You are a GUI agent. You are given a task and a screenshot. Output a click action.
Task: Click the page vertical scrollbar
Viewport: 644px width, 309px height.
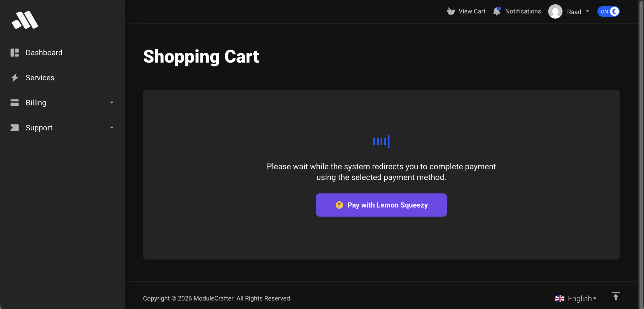click(x=641, y=154)
